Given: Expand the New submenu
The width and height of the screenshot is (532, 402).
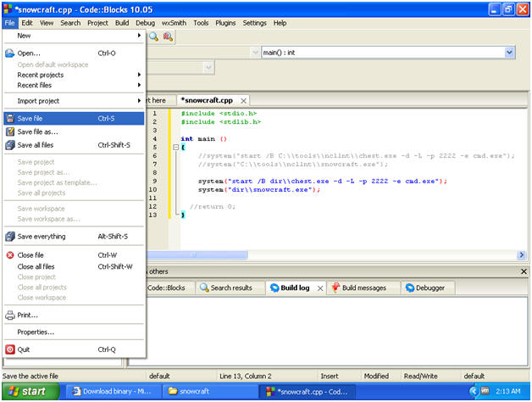Looking at the screenshot, I should pyautogui.click(x=74, y=36).
